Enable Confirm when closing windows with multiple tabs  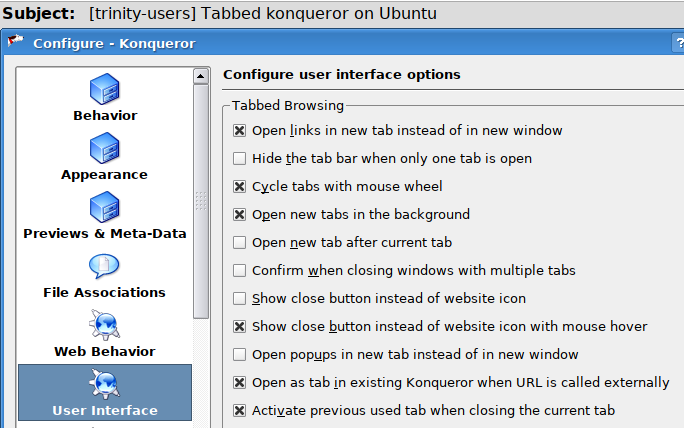tap(239, 270)
